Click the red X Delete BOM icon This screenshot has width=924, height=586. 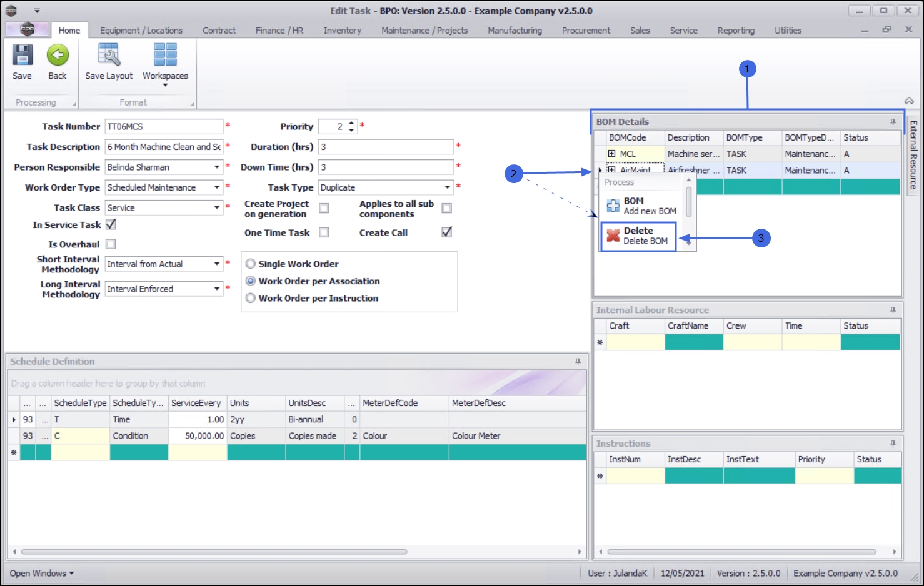pos(613,236)
